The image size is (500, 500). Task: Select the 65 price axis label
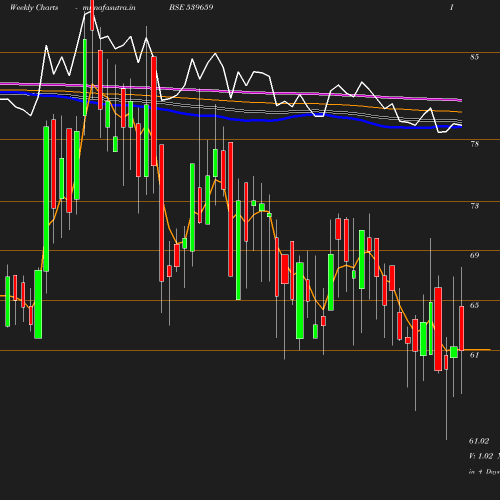(x=474, y=305)
